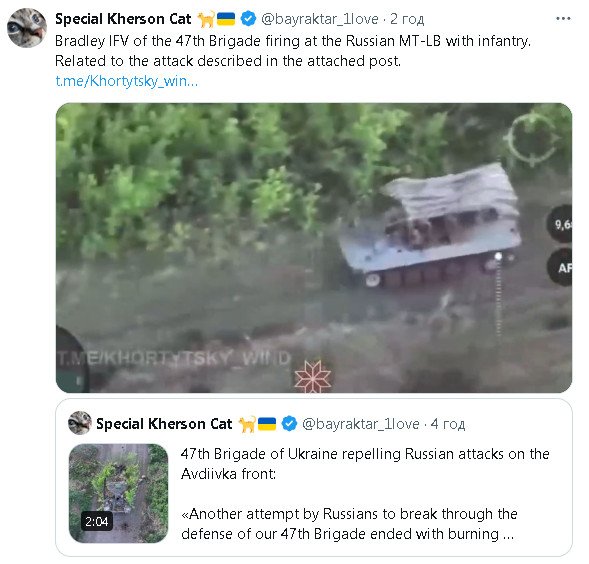
Task: Play the Bradley IFV video
Action: [314, 248]
